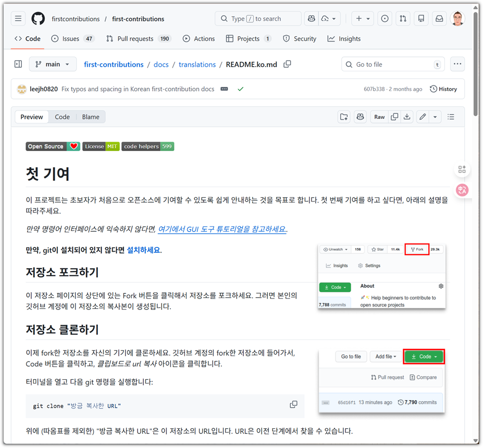The width and height of the screenshot is (483, 448).
Task: Click the grid extension floating icon
Action: pyautogui.click(x=462, y=169)
